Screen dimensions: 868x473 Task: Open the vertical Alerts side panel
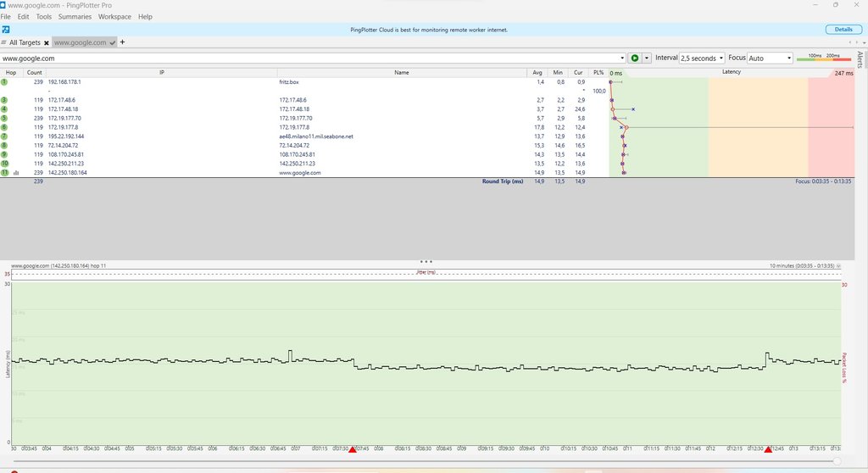[x=860, y=59]
